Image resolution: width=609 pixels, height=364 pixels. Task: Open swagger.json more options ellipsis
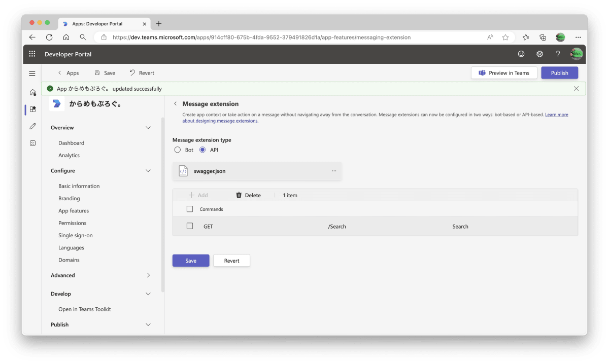(334, 171)
